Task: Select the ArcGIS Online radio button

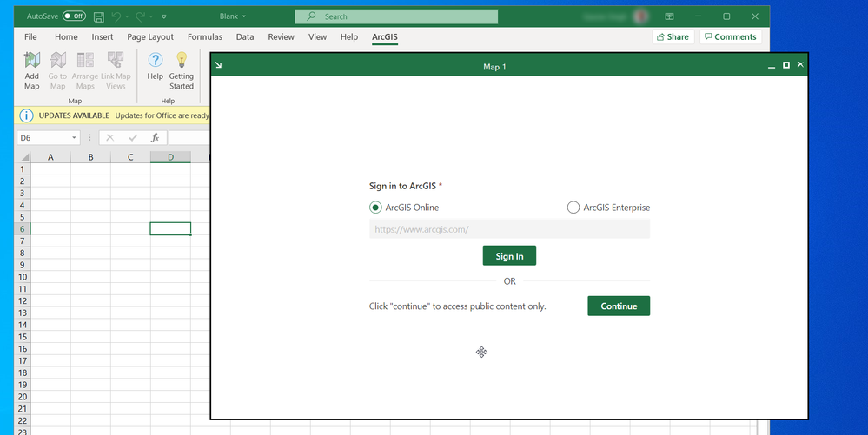Action: (x=375, y=208)
